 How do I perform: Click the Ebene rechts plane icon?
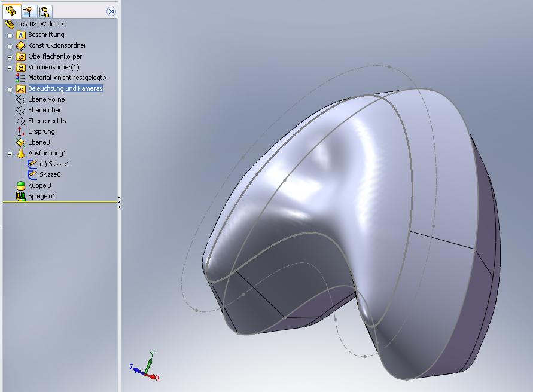(x=21, y=121)
